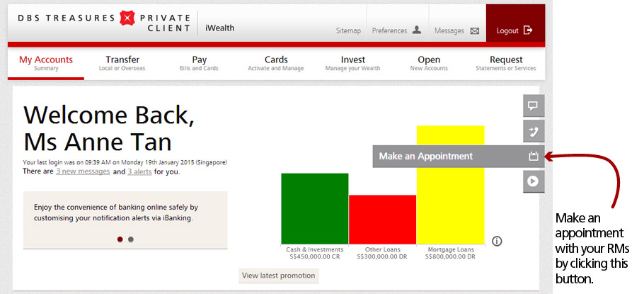Click the Mortgage Loans label

pyautogui.click(x=451, y=249)
